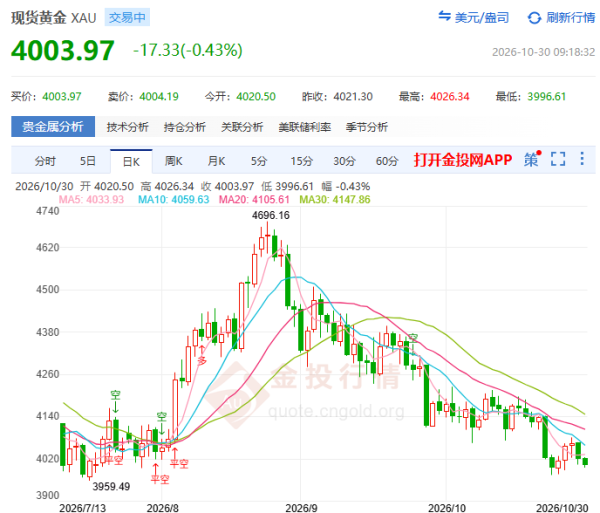Select the 日K chart period
Screen dimensions: 600x513
[131, 162]
